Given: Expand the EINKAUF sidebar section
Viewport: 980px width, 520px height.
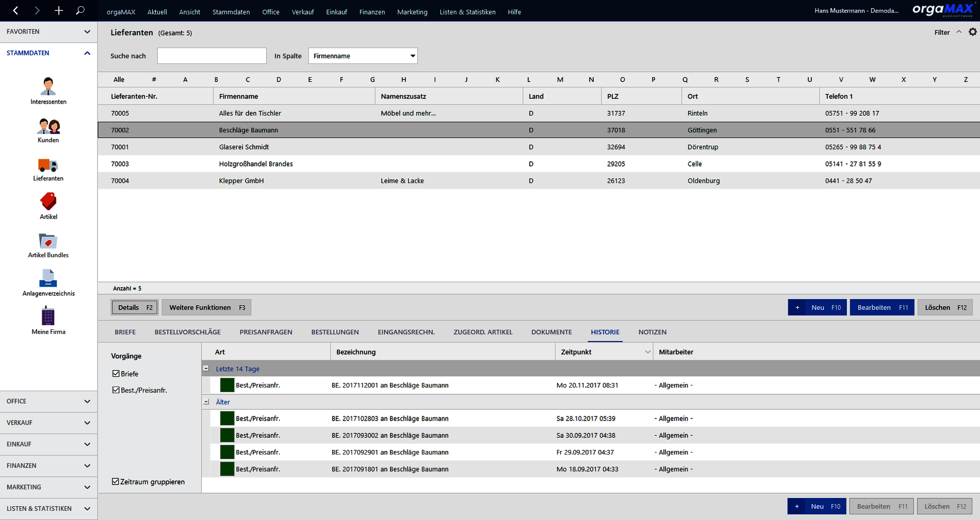Looking at the screenshot, I should click(x=48, y=444).
